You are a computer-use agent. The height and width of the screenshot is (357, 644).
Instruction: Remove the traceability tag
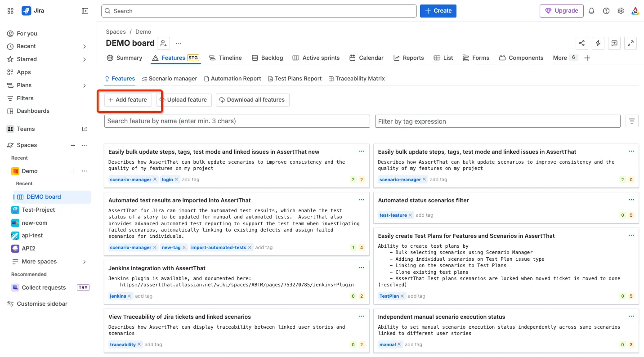click(x=139, y=344)
